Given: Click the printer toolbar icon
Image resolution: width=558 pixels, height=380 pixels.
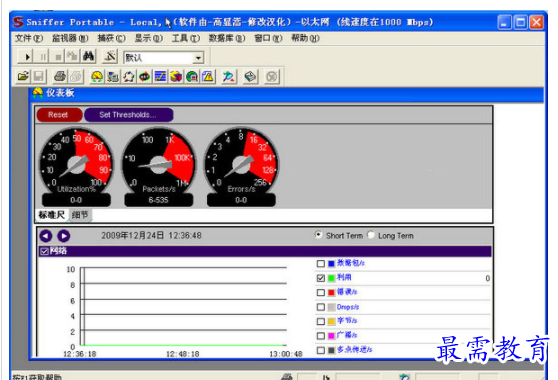Looking at the screenshot, I should pyautogui.click(x=60, y=76).
